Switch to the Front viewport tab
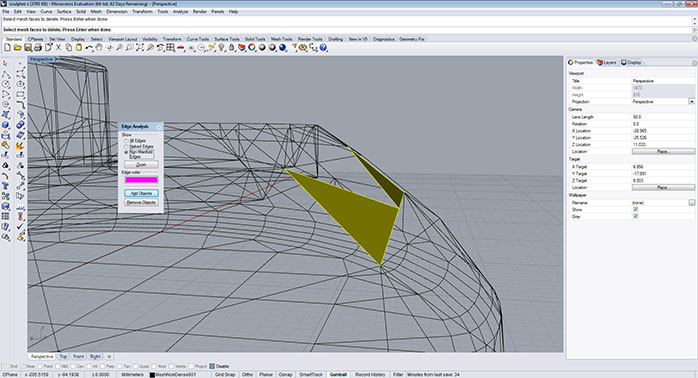The height and width of the screenshot is (378, 698). tap(78, 357)
